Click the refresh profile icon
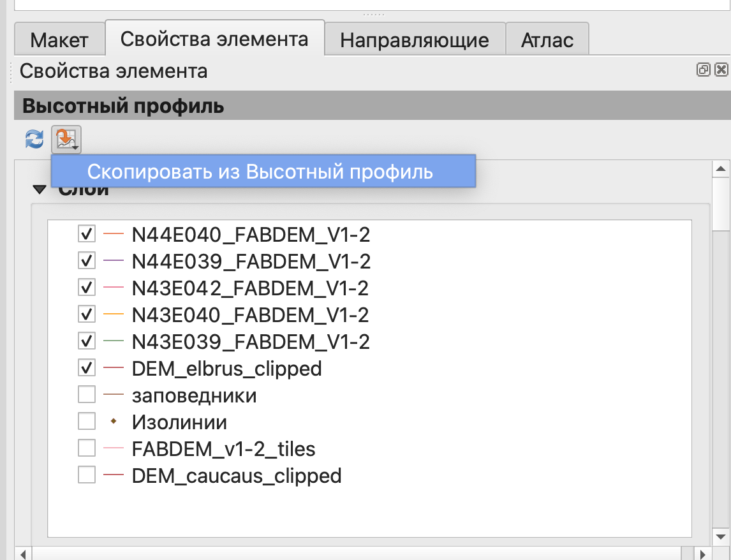Image resolution: width=731 pixels, height=560 pixels. [x=34, y=138]
